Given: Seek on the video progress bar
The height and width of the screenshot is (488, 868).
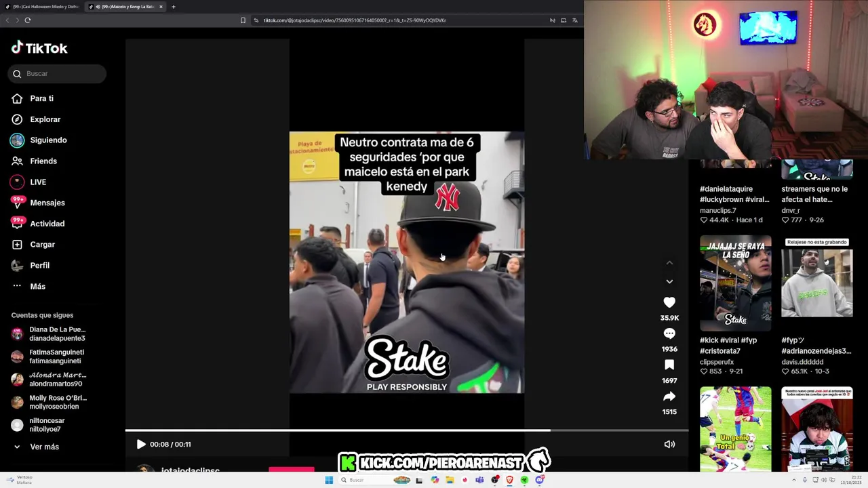Looking at the screenshot, I should [407, 430].
